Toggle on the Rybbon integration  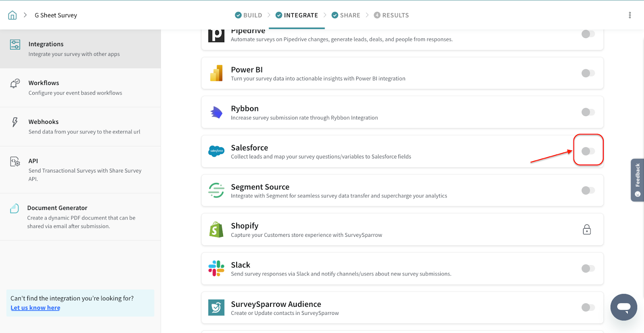(x=588, y=112)
